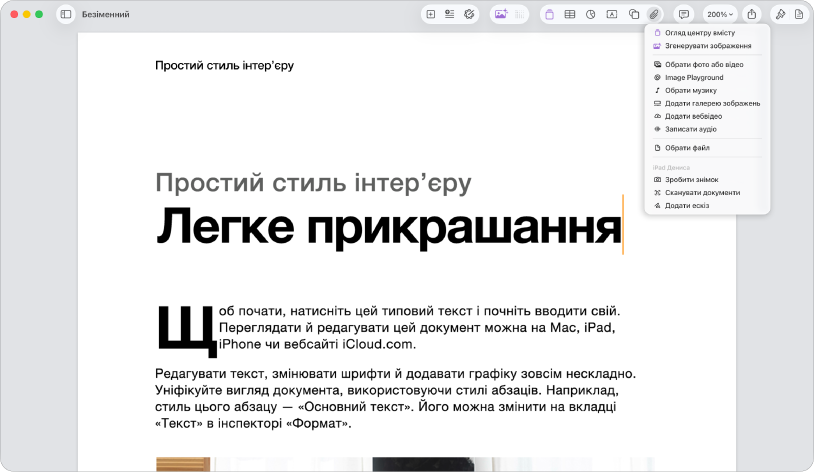The image size is (814, 473).
Task: Open the Writing Tools toolbar icon
Action: click(x=469, y=15)
